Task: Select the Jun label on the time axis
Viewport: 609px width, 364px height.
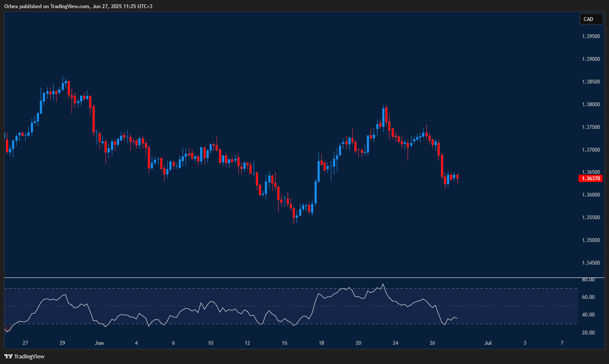Action: click(x=99, y=343)
